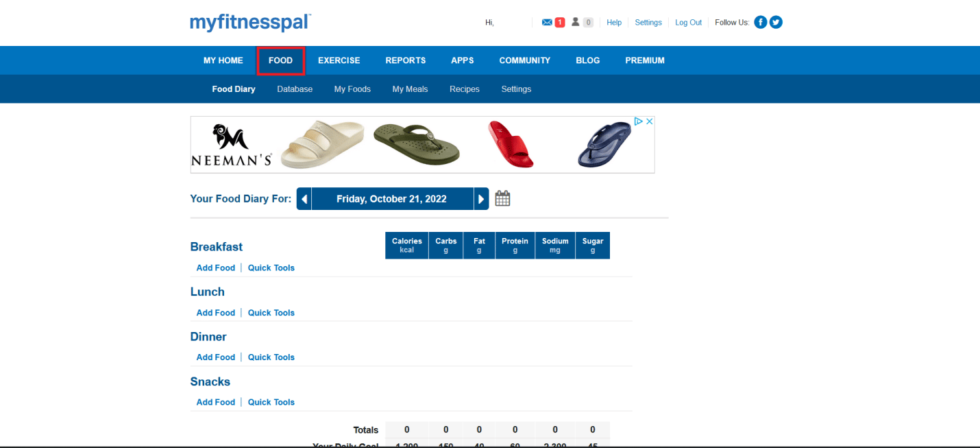The image size is (980, 448).
Task: Open the Help link
Action: pyautogui.click(x=614, y=23)
